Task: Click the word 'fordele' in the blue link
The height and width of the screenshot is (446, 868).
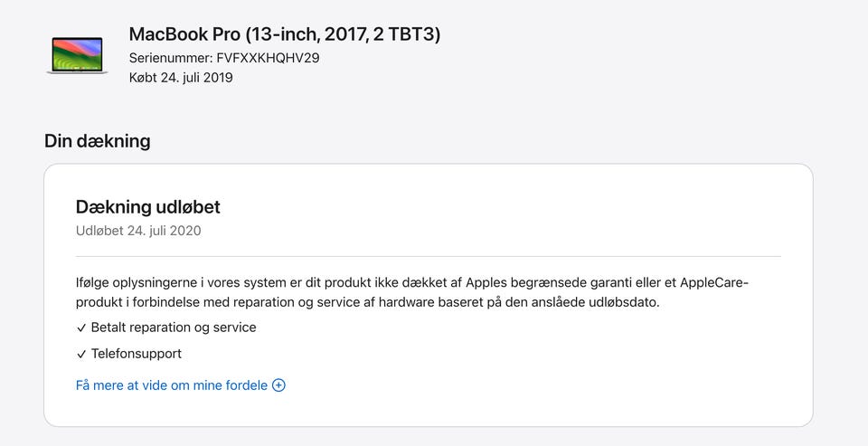Action: pyautogui.click(x=247, y=385)
